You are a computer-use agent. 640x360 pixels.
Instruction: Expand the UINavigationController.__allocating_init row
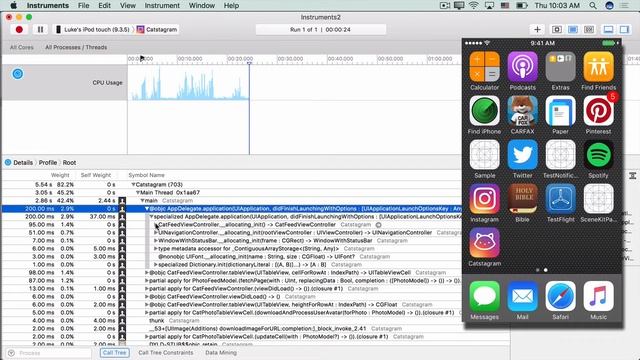click(x=156, y=233)
